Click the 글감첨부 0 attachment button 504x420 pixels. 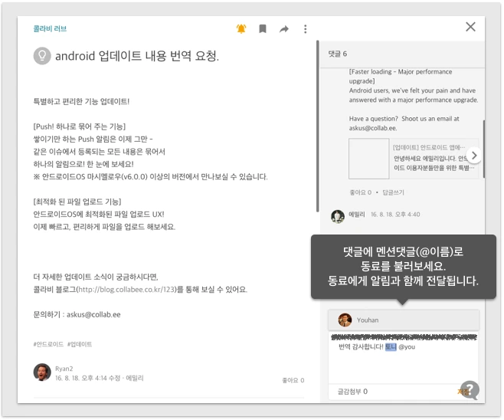click(352, 392)
